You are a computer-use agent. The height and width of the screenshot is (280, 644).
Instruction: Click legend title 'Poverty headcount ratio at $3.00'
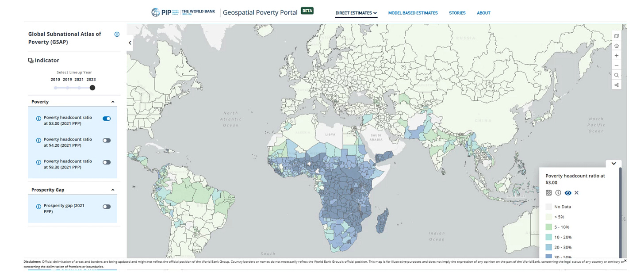point(575,179)
